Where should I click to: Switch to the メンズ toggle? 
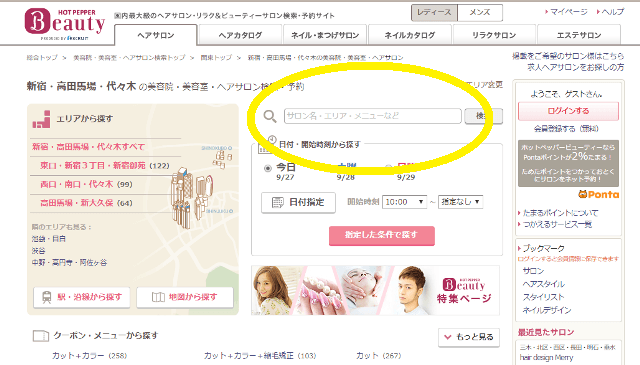pos(480,13)
